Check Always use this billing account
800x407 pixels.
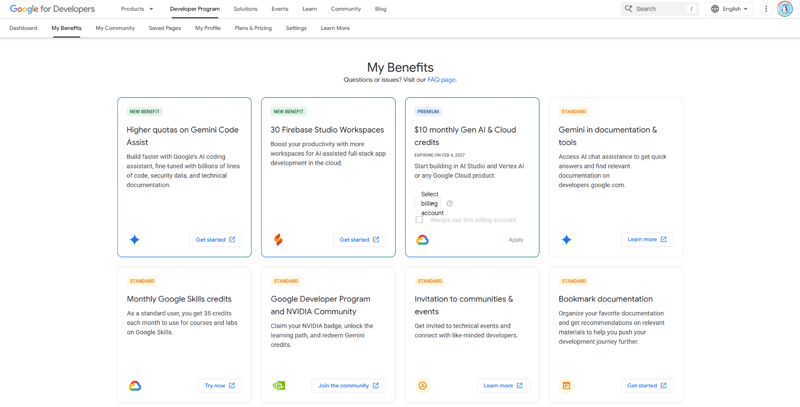[x=419, y=220]
